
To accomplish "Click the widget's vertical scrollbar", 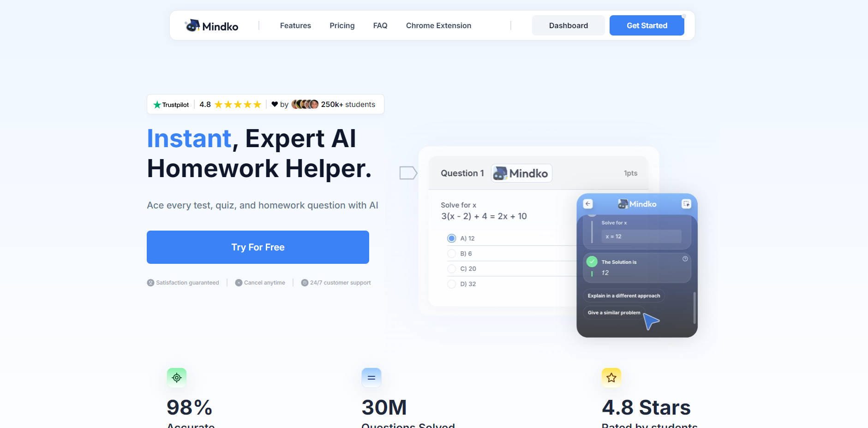I will click(x=694, y=308).
